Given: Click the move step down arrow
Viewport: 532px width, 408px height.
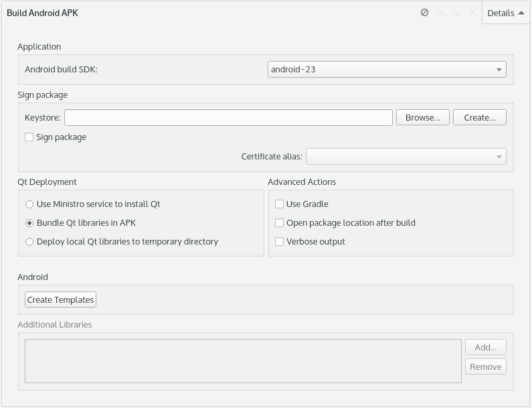Looking at the screenshot, I should point(456,13).
